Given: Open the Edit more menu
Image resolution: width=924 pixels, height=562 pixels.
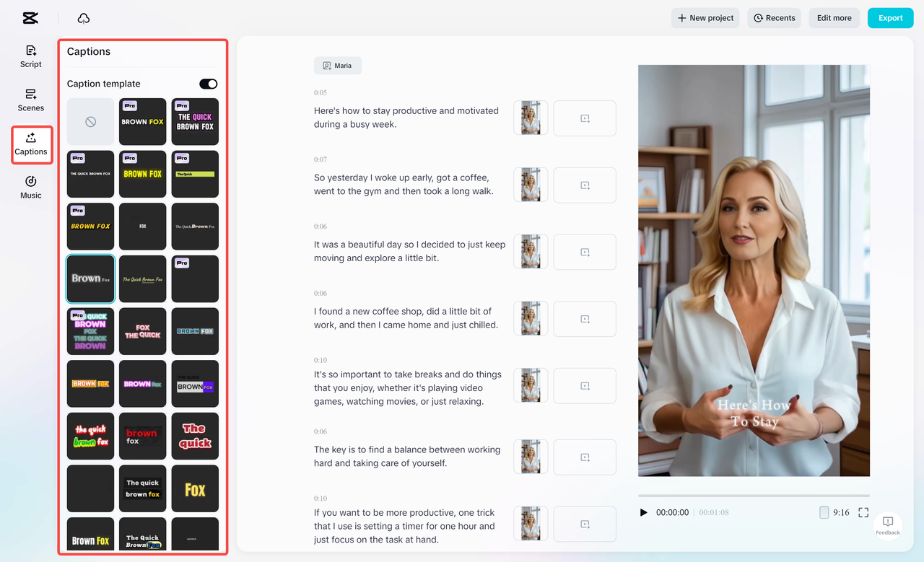Looking at the screenshot, I should [834, 17].
